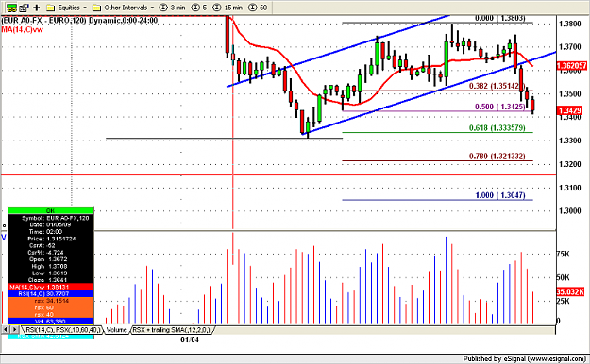Click the 01/04 date axis label
The image size is (590, 364).
tap(190, 339)
